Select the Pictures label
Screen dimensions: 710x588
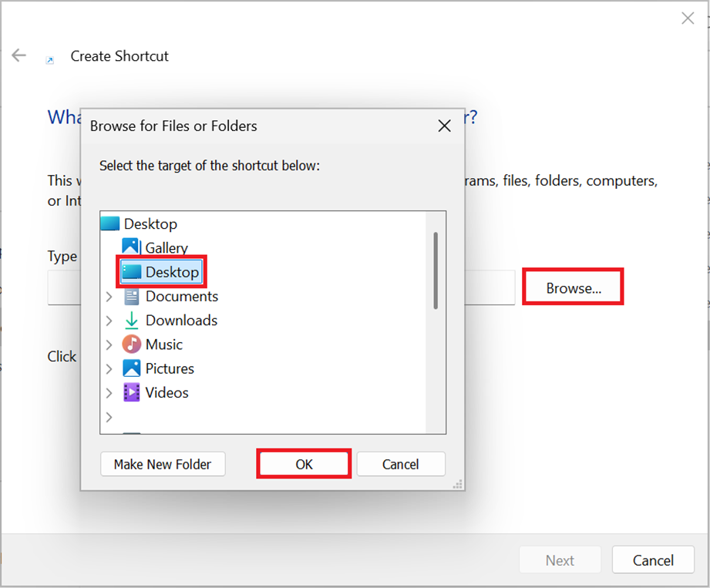[x=170, y=368]
